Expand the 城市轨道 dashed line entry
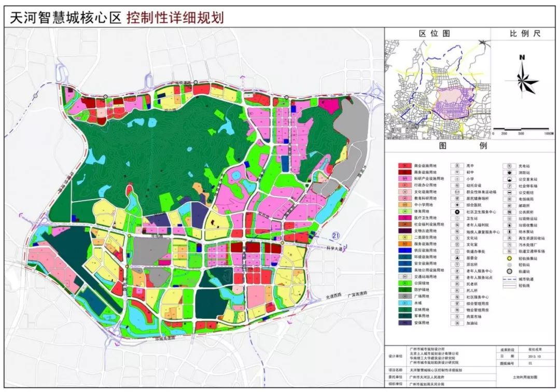 (x=508, y=279)
